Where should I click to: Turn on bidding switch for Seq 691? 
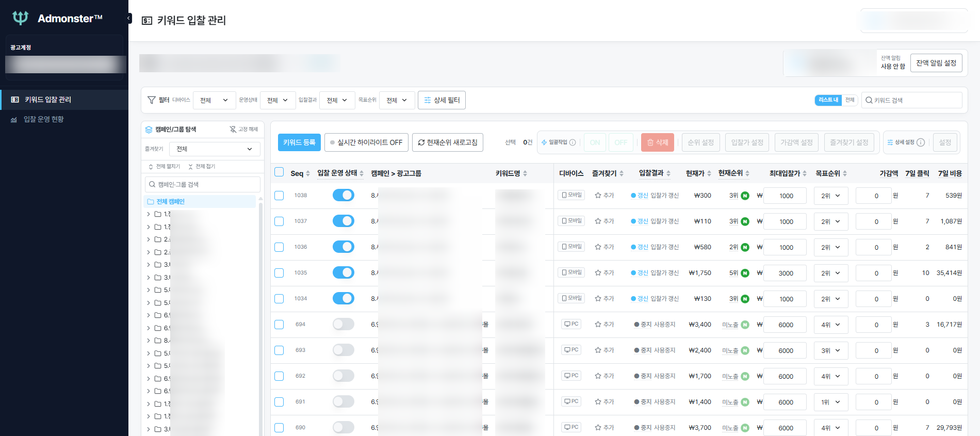click(344, 401)
